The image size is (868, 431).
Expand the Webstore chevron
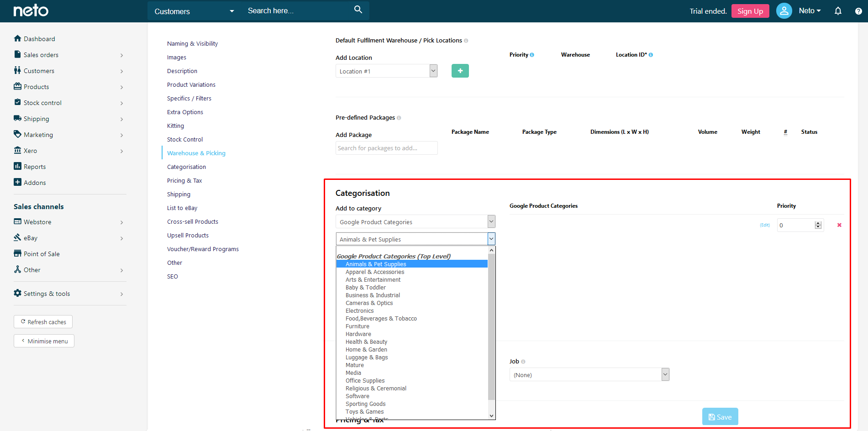[122, 222]
